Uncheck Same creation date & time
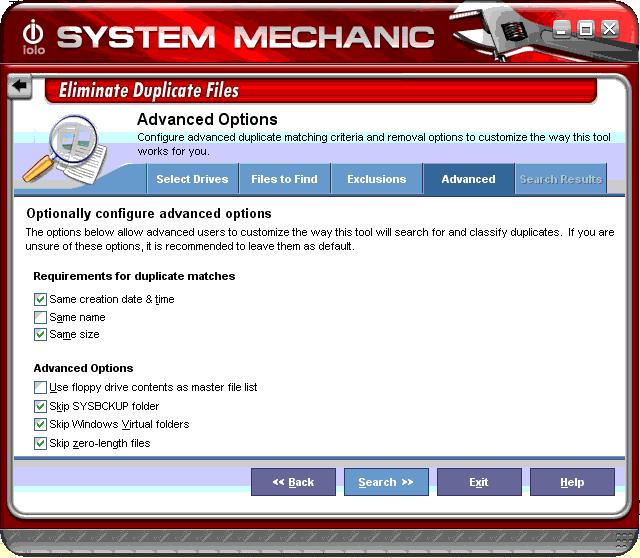This screenshot has width=640, height=558. click(40, 299)
